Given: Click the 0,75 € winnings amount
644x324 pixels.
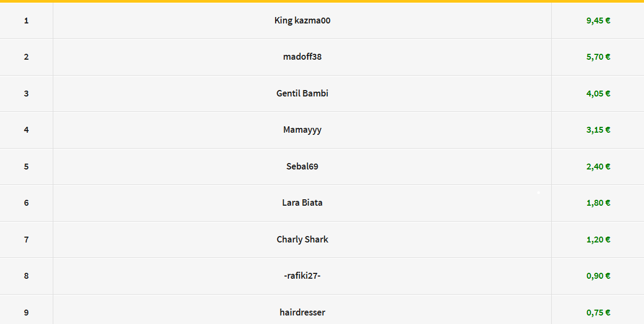Looking at the screenshot, I should click(598, 313).
